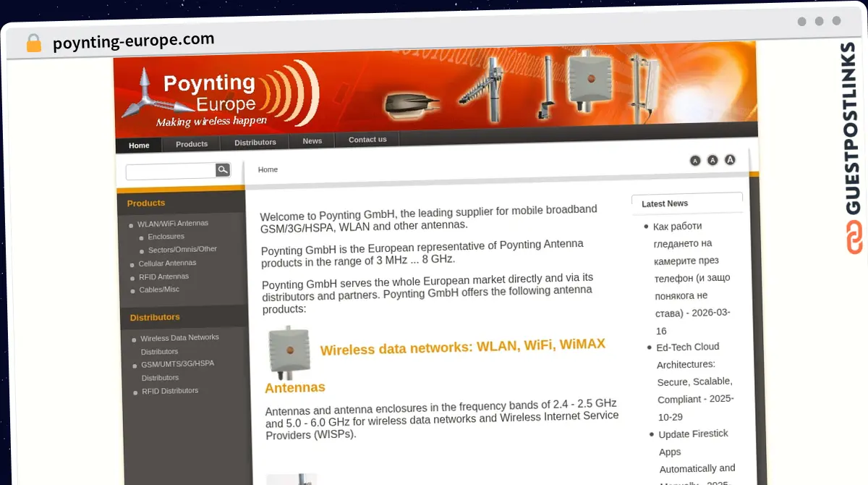The height and width of the screenshot is (485, 868).
Task: Click the padlock icon in the address bar
Action: pyautogui.click(x=34, y=43)
